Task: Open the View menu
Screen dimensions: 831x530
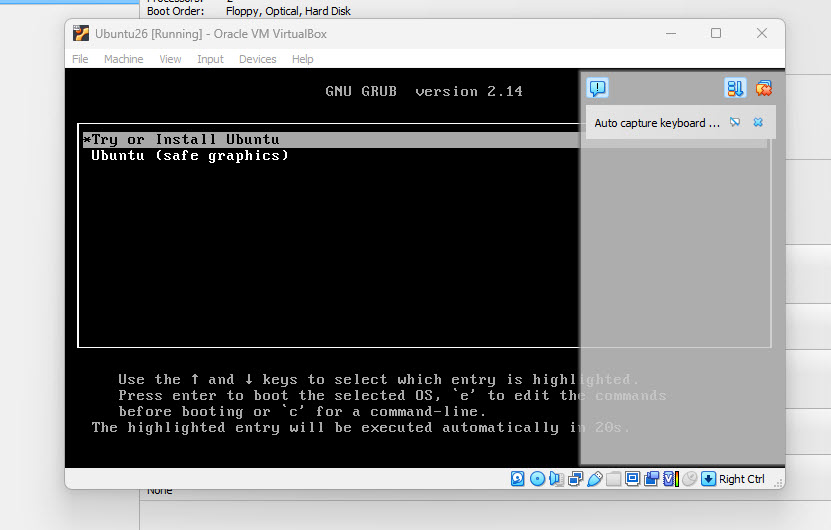Action: tap(170, 59)
